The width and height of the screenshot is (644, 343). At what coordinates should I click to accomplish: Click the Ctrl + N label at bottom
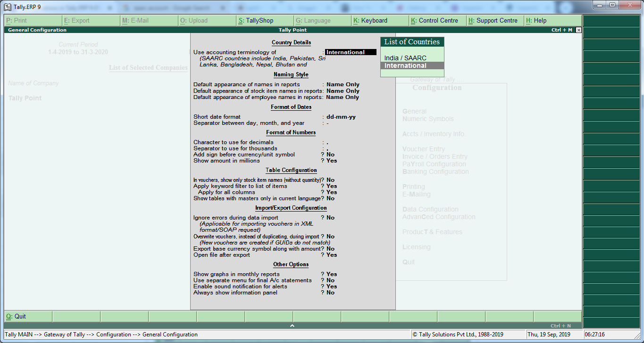pyautogui.click(x=560, y=326)
